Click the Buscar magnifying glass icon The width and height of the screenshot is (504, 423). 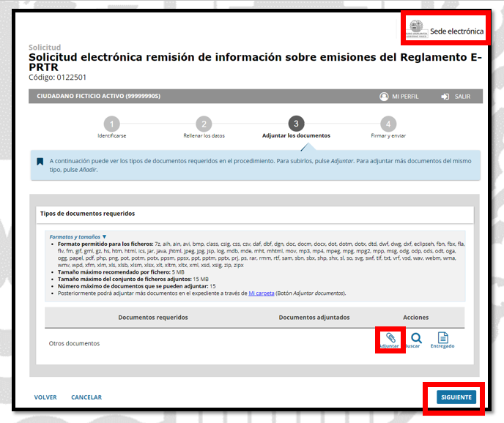pyautogui.click(x=416, y=337)
